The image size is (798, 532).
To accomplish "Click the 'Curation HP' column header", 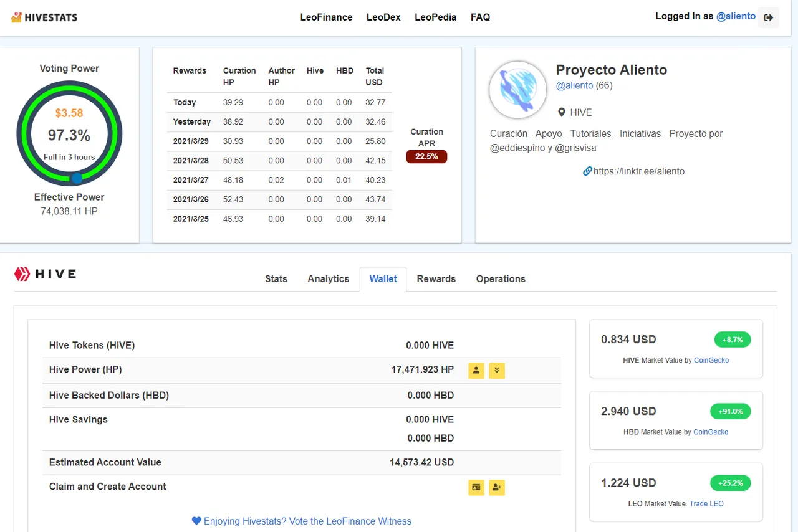I will pyautogui.click(x=239, y=77).
